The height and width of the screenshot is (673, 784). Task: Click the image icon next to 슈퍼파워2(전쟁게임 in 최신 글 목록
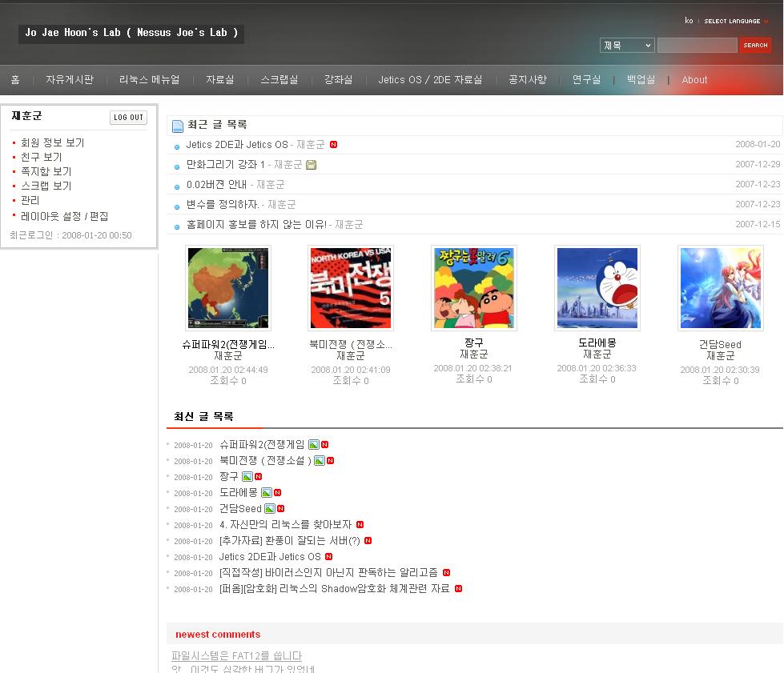click(313, 445)
